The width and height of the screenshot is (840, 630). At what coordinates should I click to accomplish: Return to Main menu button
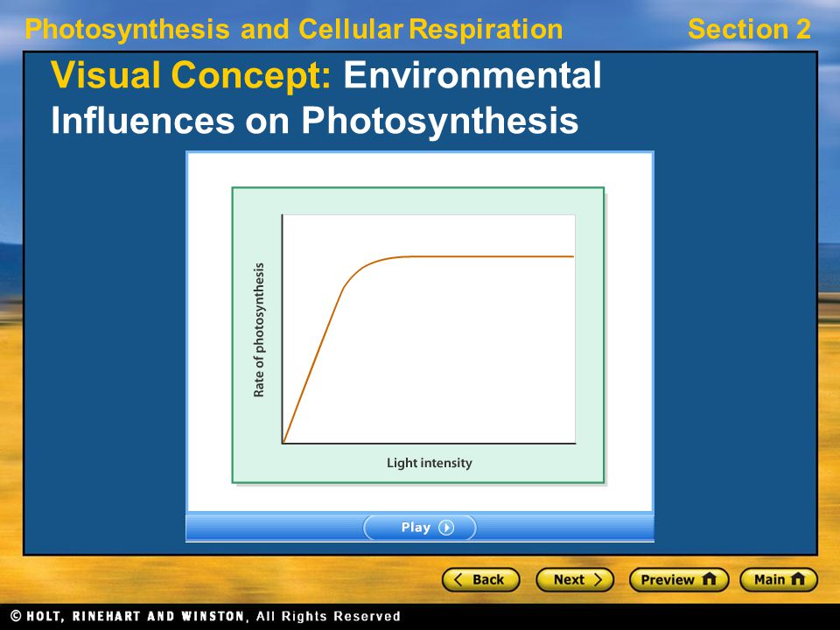(x=779, y=579)
